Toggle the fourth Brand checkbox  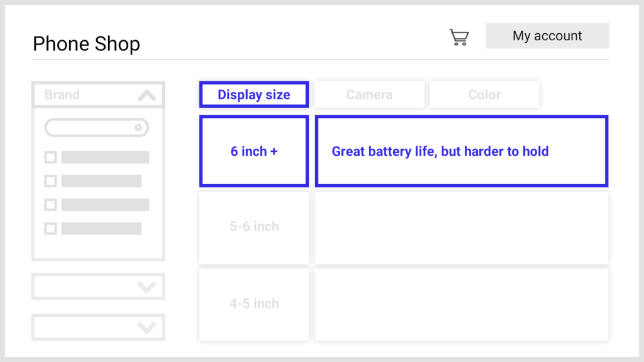51,229
